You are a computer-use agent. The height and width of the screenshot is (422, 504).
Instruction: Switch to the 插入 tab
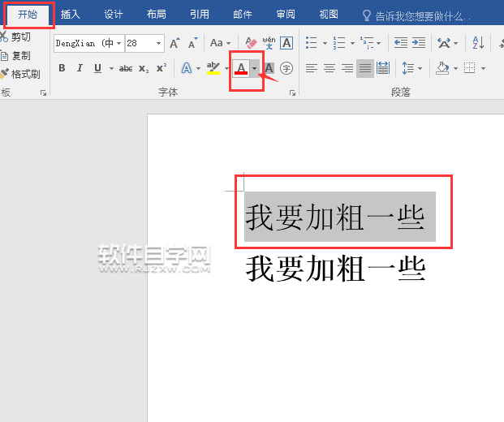[71, 15]
